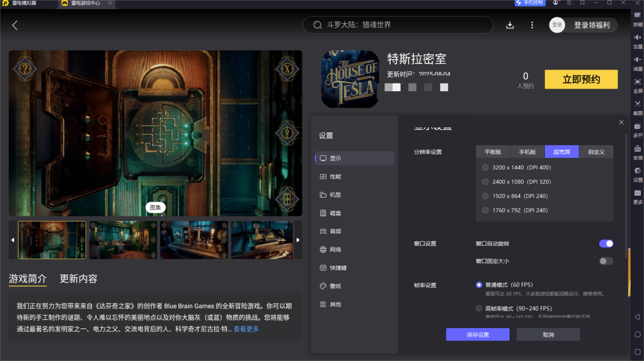Go back using the top-left arrow
This screenshot has width=644, height=361.
click(x=15, y=25)
